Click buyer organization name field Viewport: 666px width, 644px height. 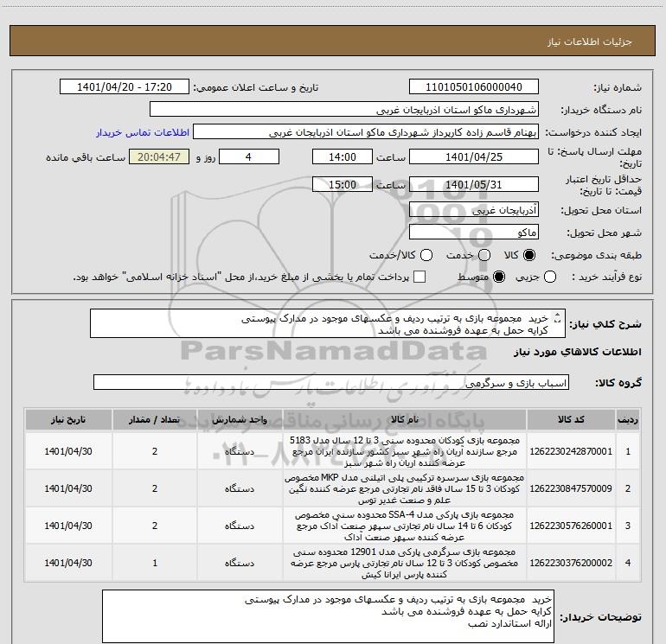pyautogui.click(x=344, y=110)
